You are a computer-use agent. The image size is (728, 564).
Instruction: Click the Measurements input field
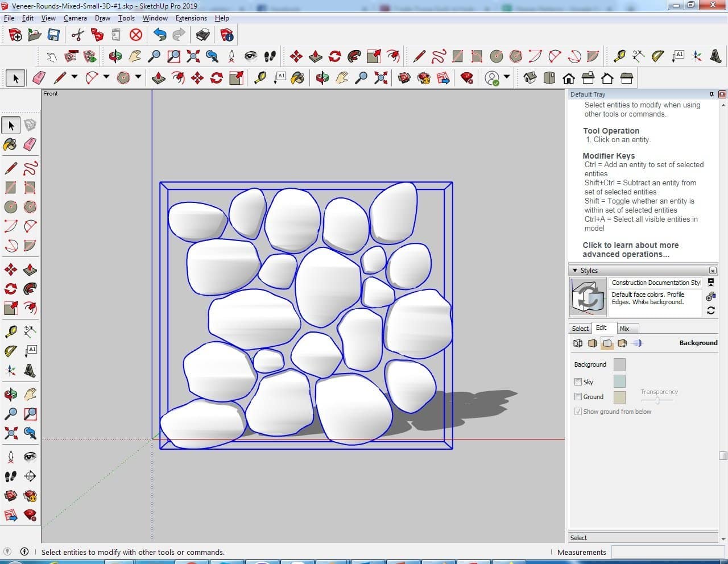tap(667, 552)
